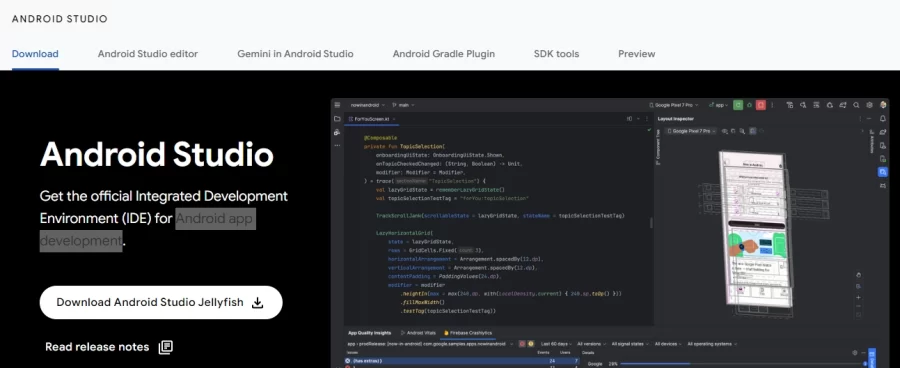Toggle highlighted 3D mode icon in Layout Inspector

[752, 131]
